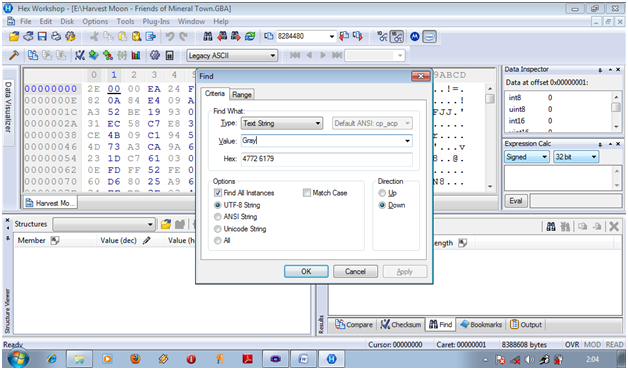This screenshot has height=370, width=628.
Task: Open Firefox from the taskbar
Action: 135,359
